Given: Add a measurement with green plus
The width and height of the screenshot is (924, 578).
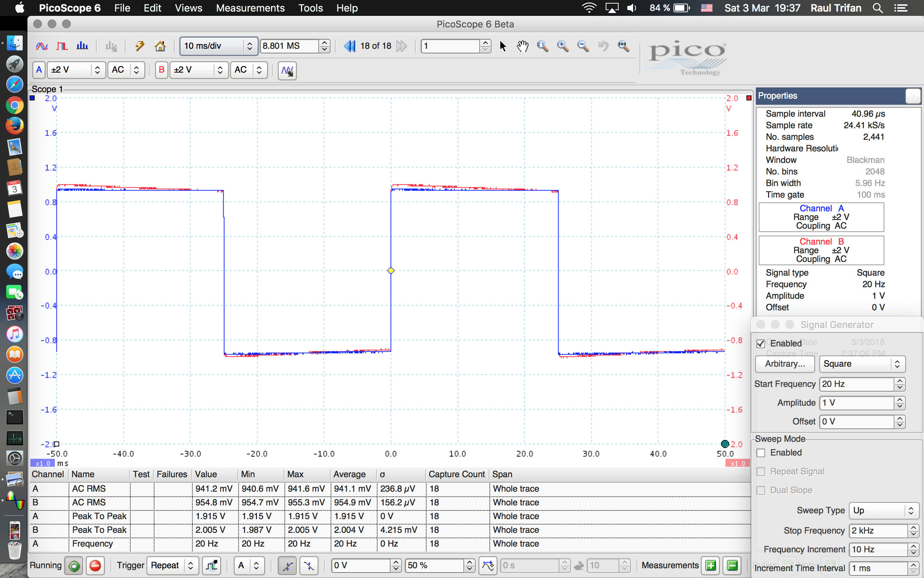Looking at the screenshot, I should 711,566.
